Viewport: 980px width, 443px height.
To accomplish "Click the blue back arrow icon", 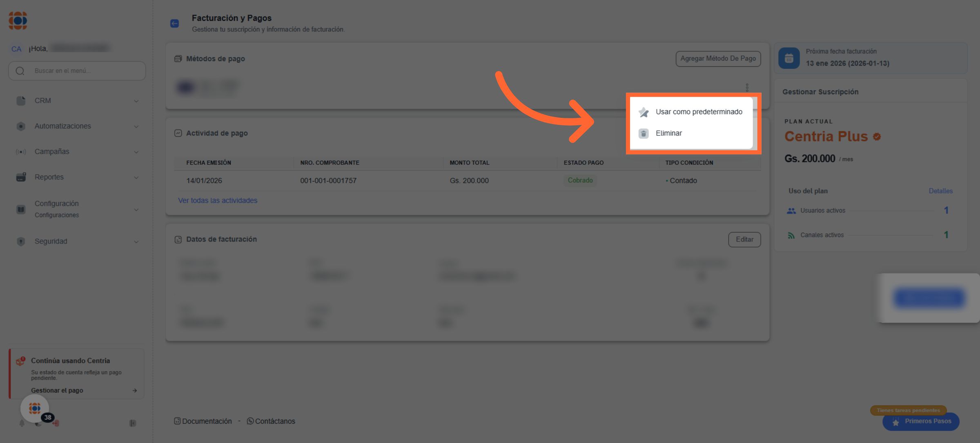I will tap(174, 24).
